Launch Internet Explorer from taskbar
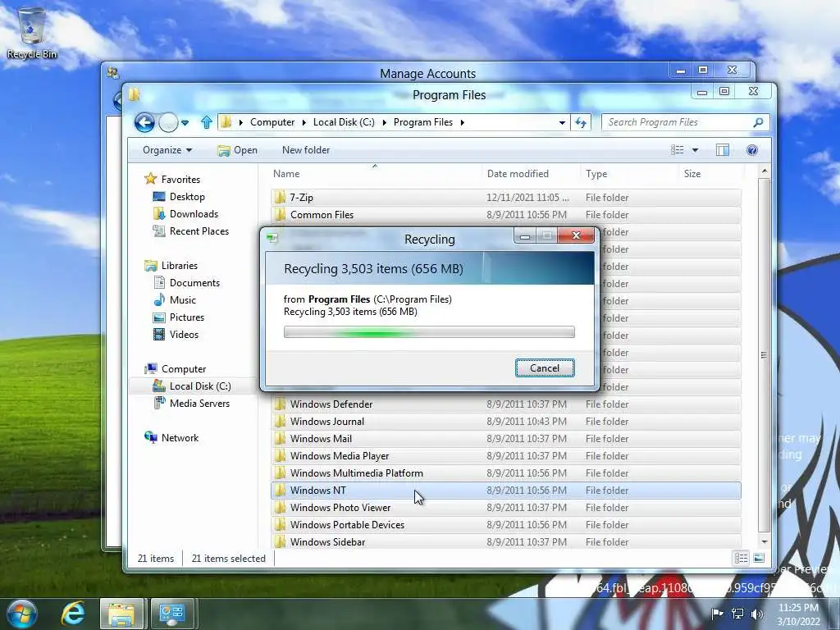The width and height of the screenshot is (840, 630). (73, 614)
